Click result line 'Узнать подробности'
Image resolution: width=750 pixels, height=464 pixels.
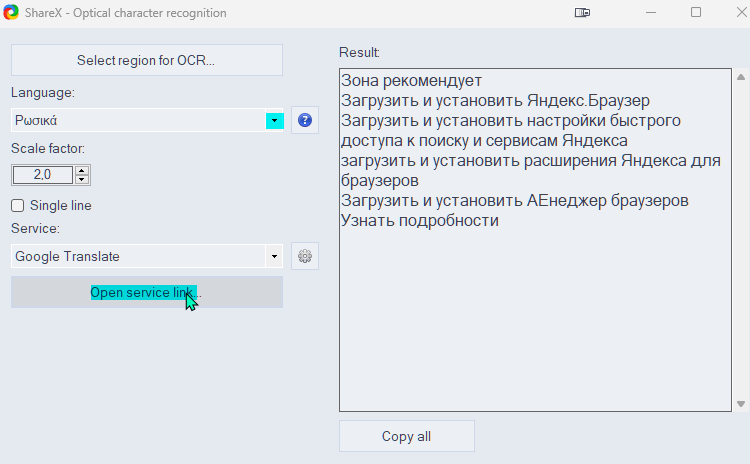click(420, 221)
